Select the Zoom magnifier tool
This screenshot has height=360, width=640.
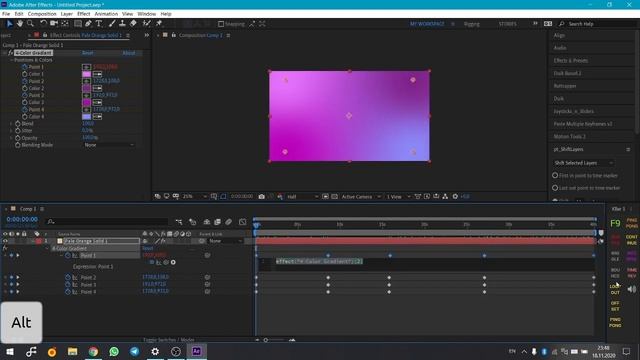30,24
